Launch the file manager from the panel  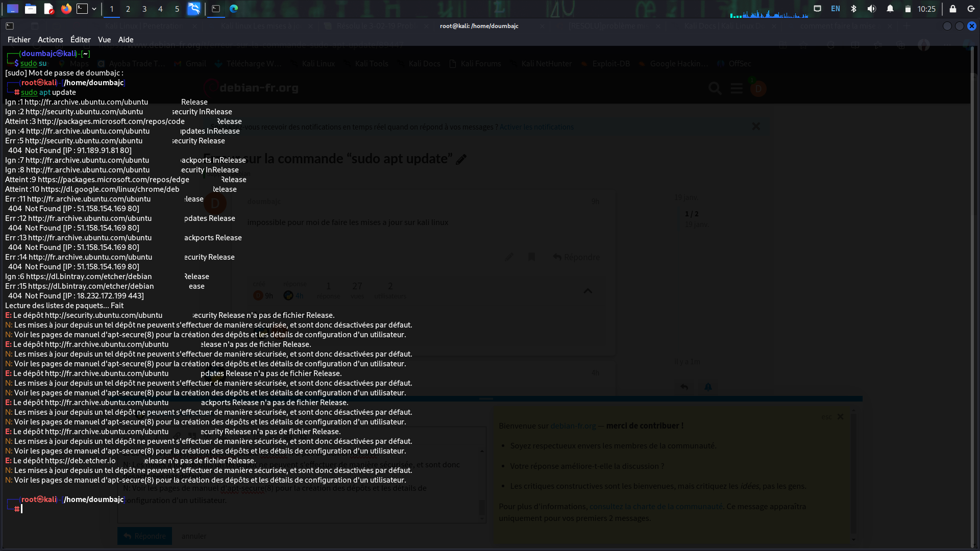click(31, 9)
